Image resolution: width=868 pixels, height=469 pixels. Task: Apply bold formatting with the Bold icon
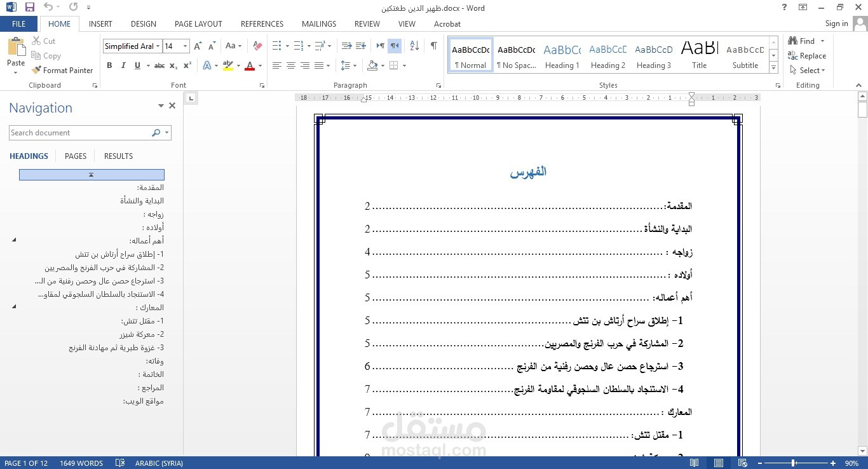(x=109, y=65)
